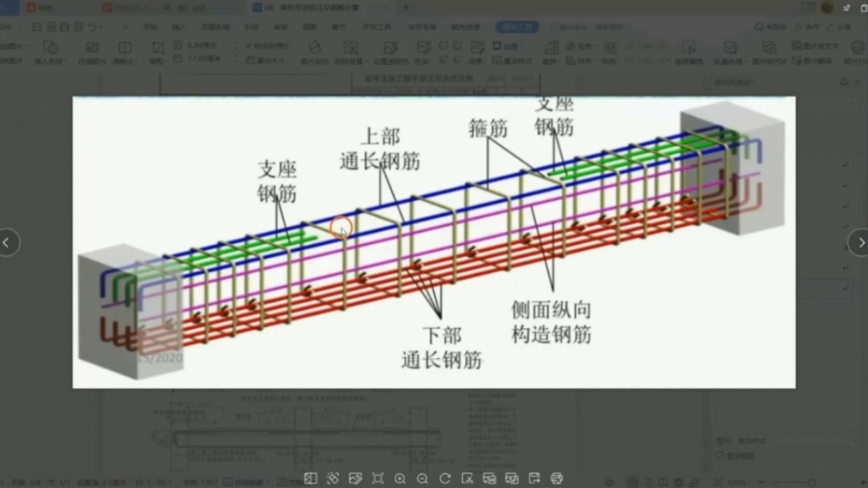
Task: Click the image edit icon in viewer toolbar
Action: (x=355, y=478)
